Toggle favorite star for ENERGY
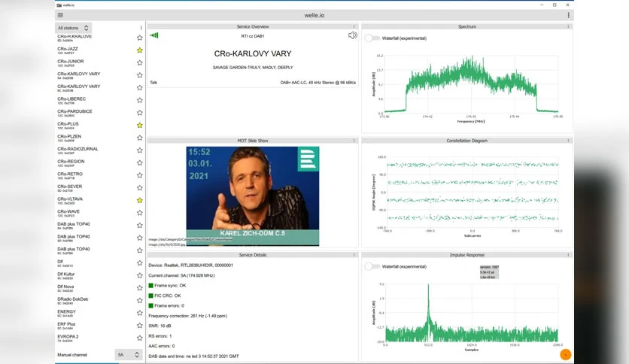 pos(140,313)
